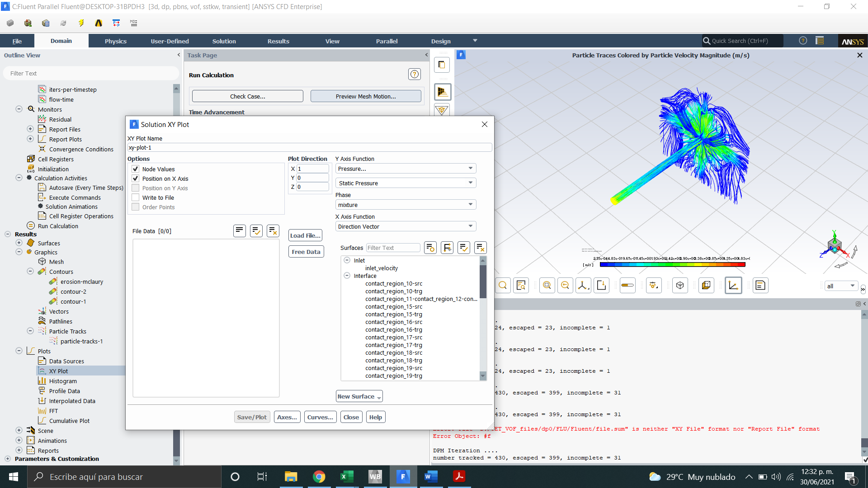Click the fit-to-window magnifier icon
This screenshot has height=488, width=868.
[547, 286]
